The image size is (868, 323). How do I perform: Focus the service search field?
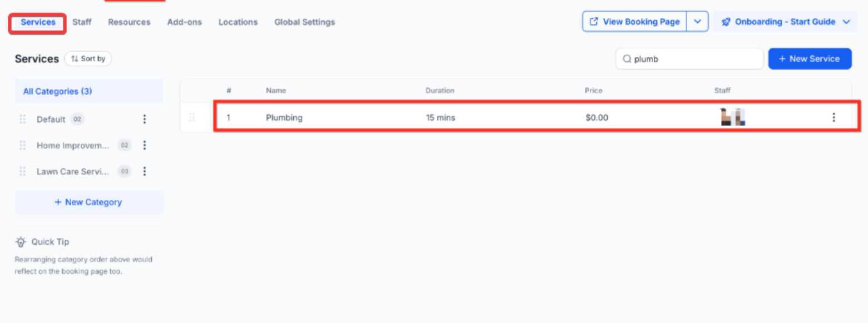click(694, 59)
